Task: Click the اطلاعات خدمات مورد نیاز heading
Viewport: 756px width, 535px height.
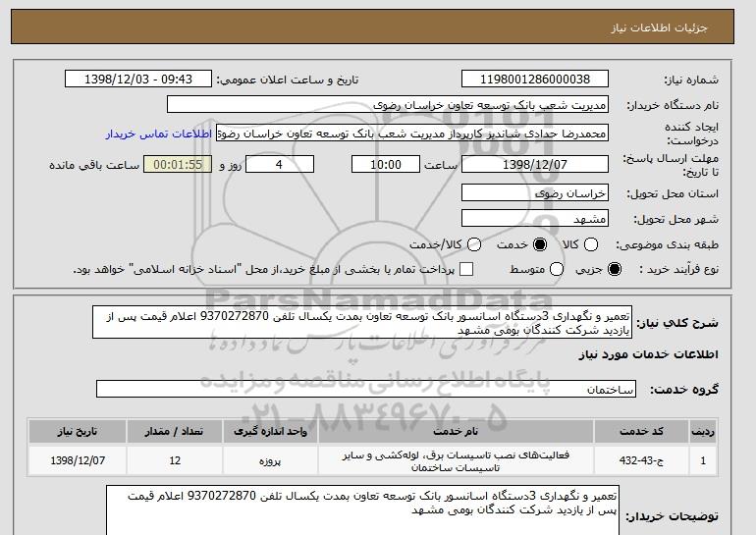Action: tap(648, 354)
